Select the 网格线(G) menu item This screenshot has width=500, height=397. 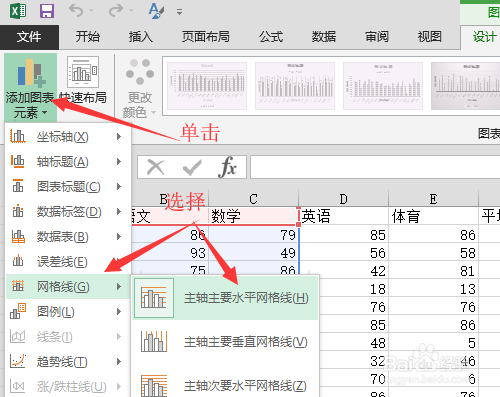(68, 287)
